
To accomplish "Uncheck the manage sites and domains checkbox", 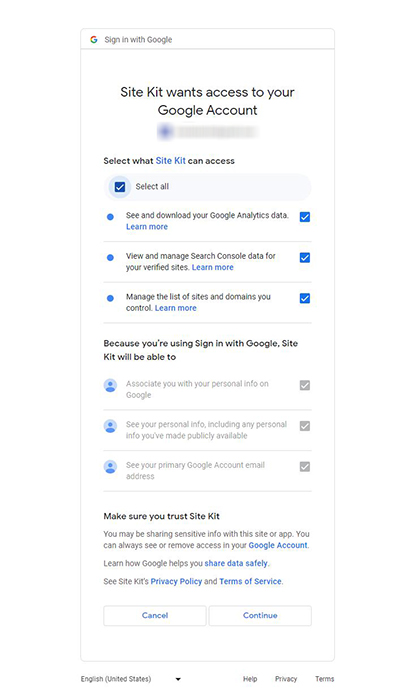I will (305, 298).
